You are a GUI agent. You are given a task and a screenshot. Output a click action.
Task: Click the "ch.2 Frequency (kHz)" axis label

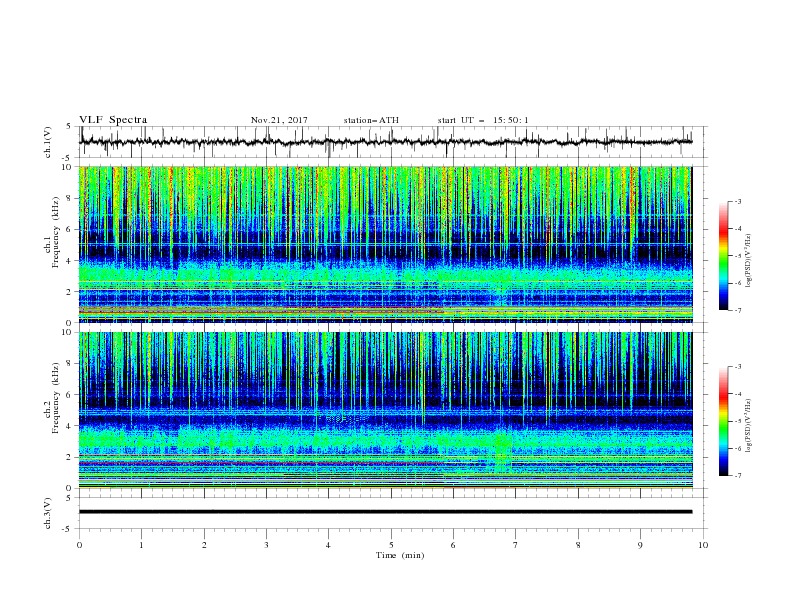[x=52, y=398]
